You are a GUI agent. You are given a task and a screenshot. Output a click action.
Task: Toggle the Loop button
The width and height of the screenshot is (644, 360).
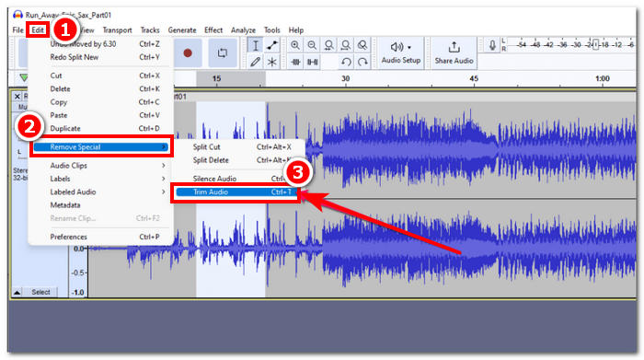coord(223,53)
